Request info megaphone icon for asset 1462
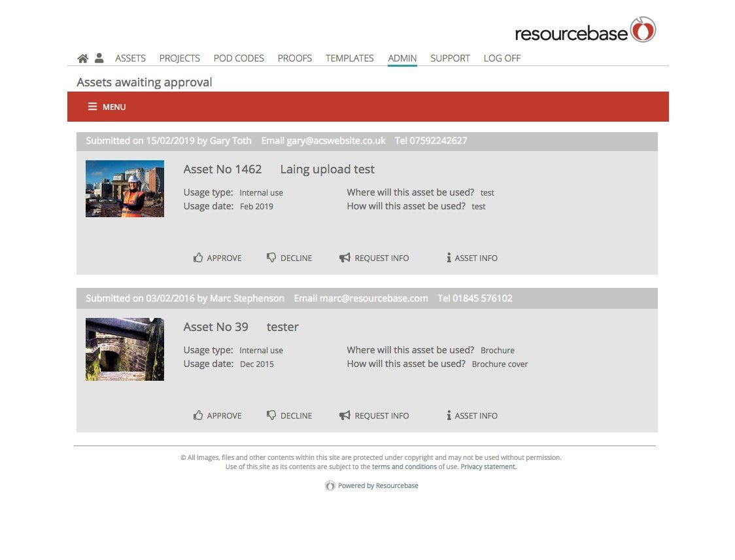Screen dimensions: 735x560 pyautogui.click(x=345, y=258)
